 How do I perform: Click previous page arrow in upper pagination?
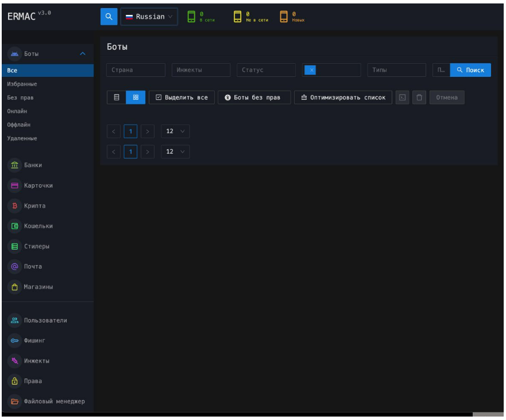pos(114,131)
